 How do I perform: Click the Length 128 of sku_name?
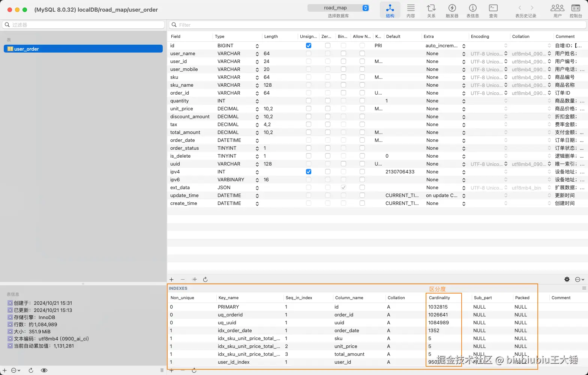[x=267, y=85]
